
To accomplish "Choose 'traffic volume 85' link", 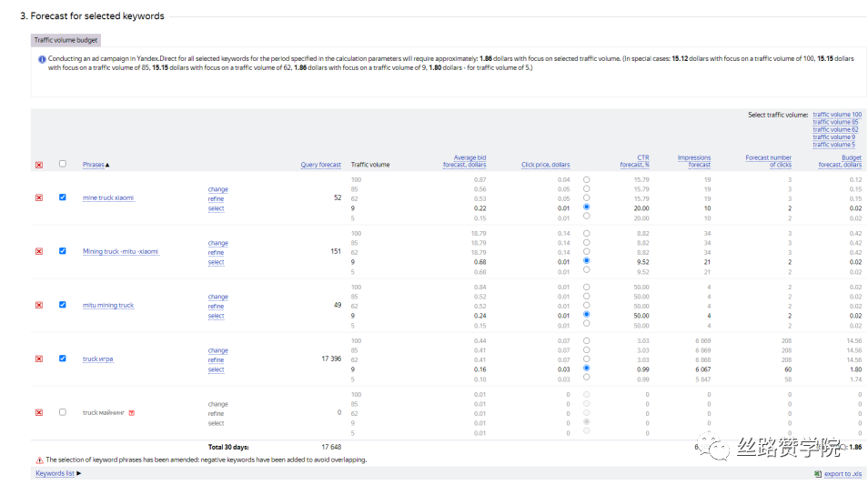I will tap(835, 122).
